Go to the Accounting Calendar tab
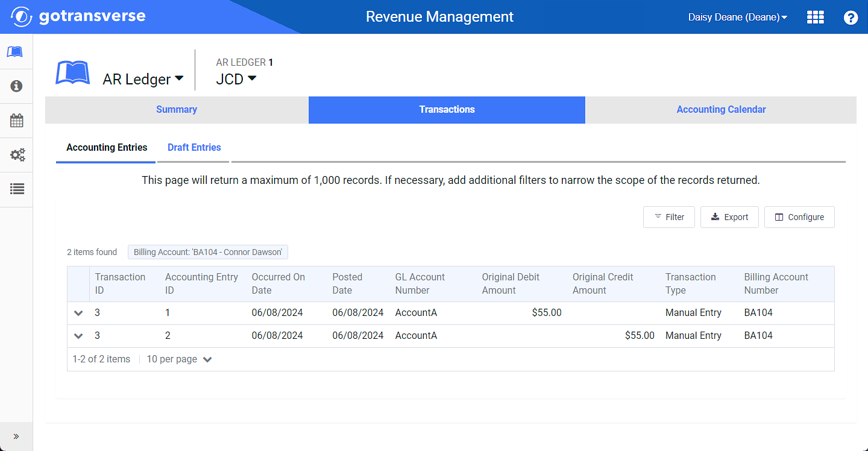The width and height of the screenshot is (868, 451). (721, 110)
